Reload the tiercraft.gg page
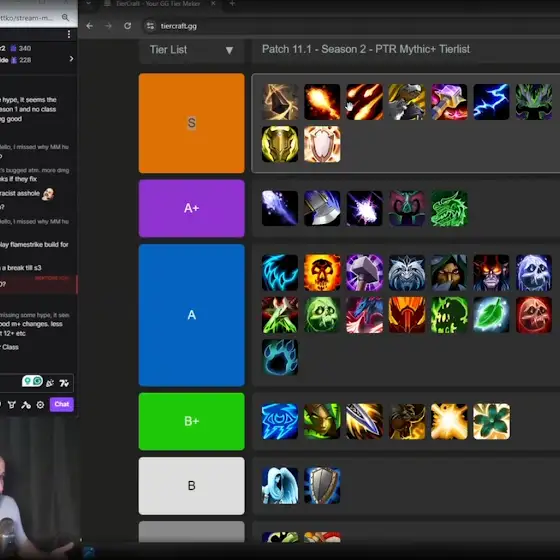The height and width of the screenshot is (560, 560). (x=128, y=26)
